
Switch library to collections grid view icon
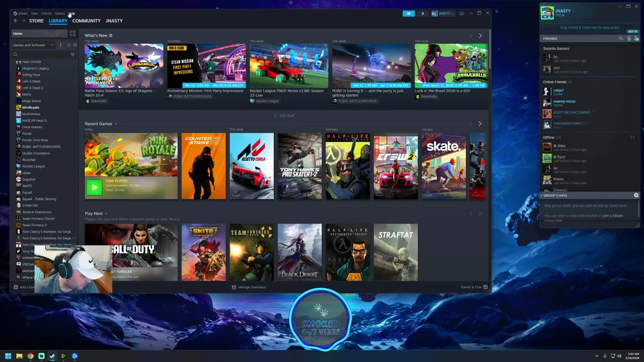tap(73, 33)
